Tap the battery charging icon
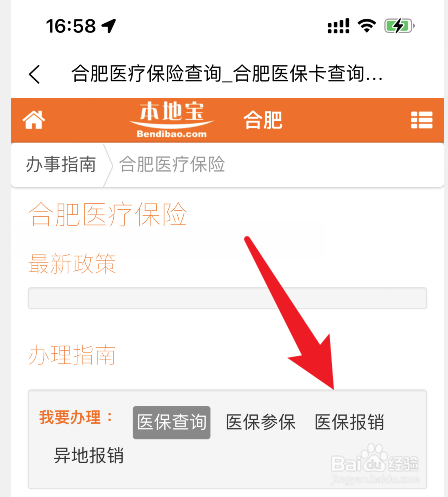 click(x=399, y=26)
